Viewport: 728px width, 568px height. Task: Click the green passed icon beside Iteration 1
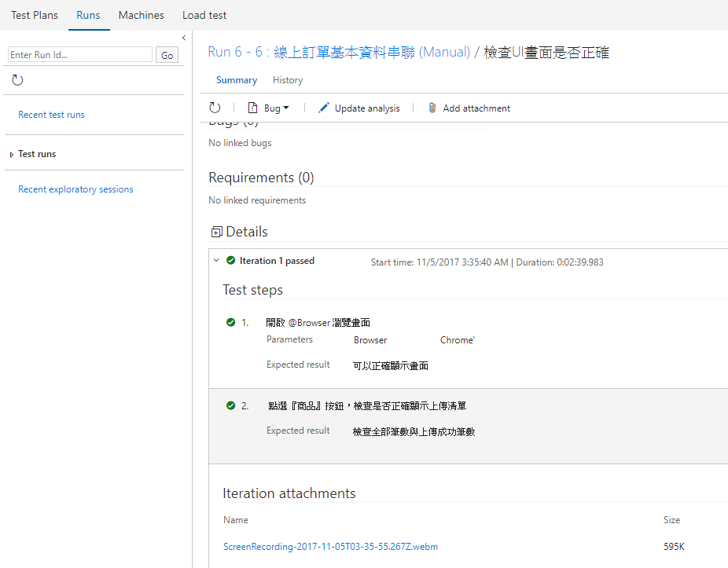click(x=230, y=261)
